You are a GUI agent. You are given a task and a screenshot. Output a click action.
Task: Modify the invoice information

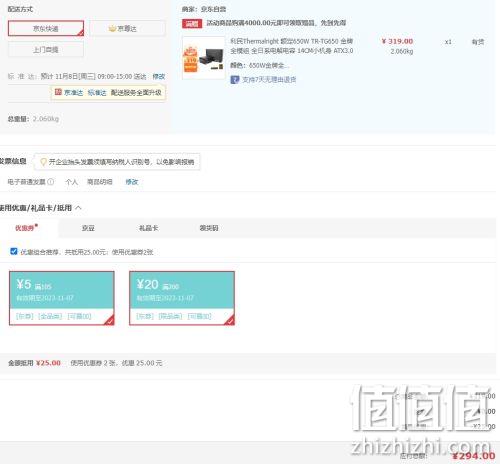click(x=131, y=182)
